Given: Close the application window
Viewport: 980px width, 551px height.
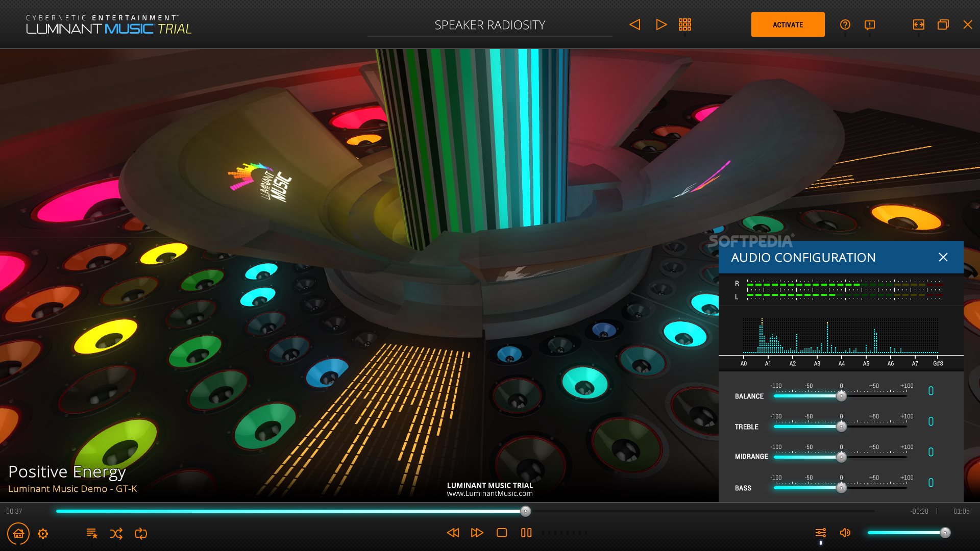Looking at the screenshot, I should [968, 24].
